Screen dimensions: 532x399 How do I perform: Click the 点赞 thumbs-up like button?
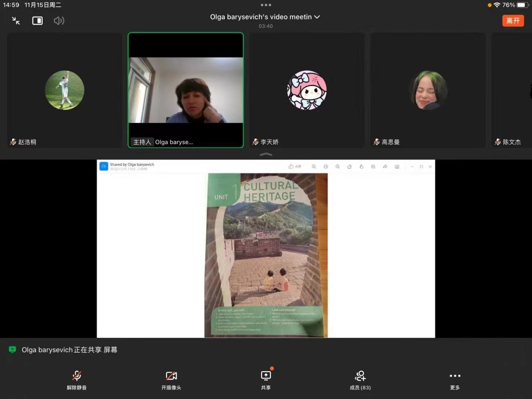(x=294, y=167)
